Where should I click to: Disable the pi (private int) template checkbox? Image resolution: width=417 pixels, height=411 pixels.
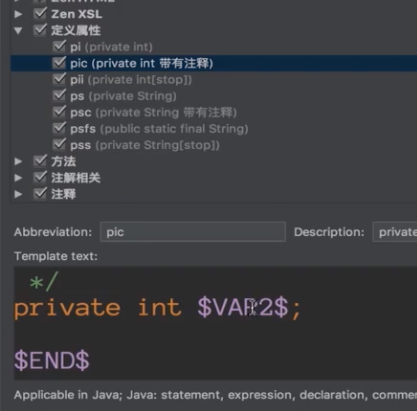click(59, 46)
